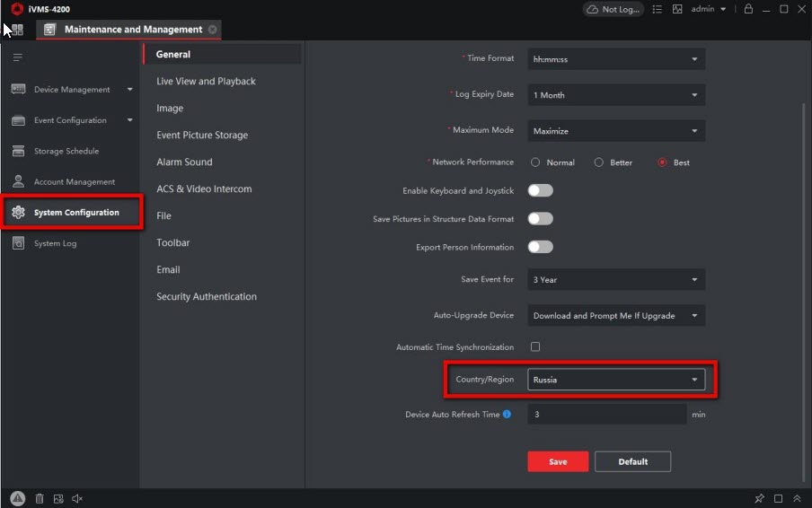812x508 pixels.
Task: Click the Device Auto Refresh info icon
Action: click(507, 415)
